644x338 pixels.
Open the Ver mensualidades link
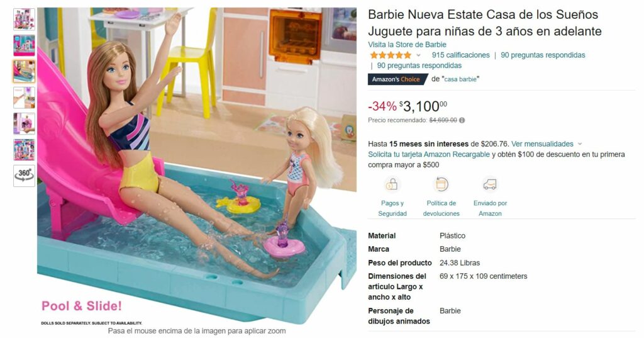pos(542,144)
